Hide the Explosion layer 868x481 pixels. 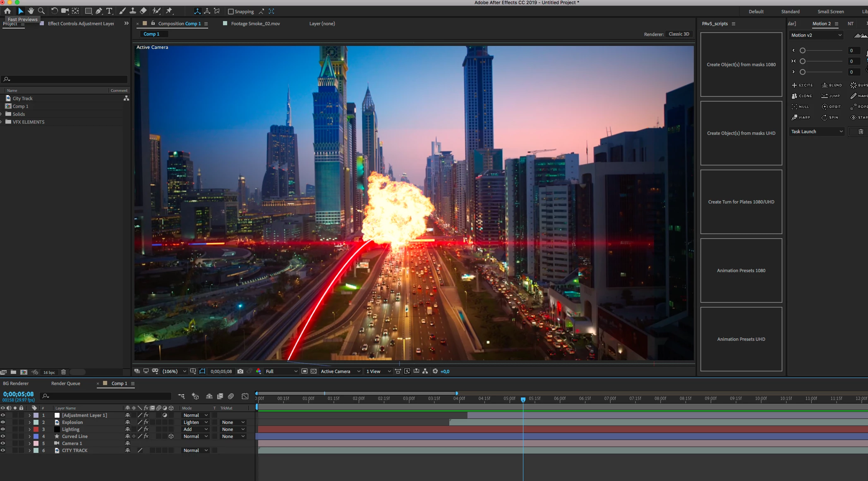click(x=3, y=422)
